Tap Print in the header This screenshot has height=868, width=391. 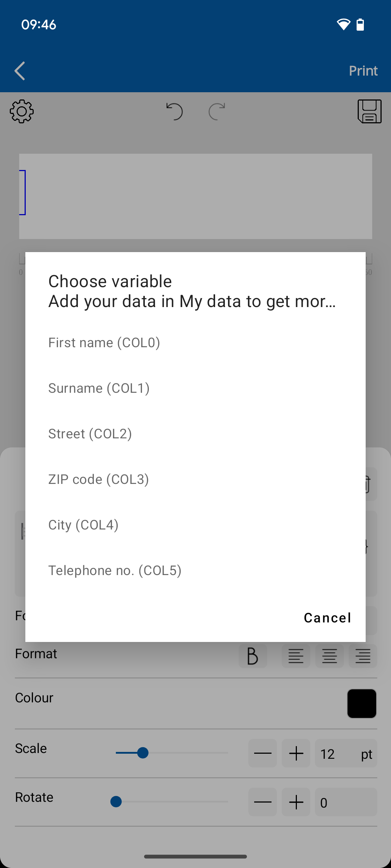(363, 71)
